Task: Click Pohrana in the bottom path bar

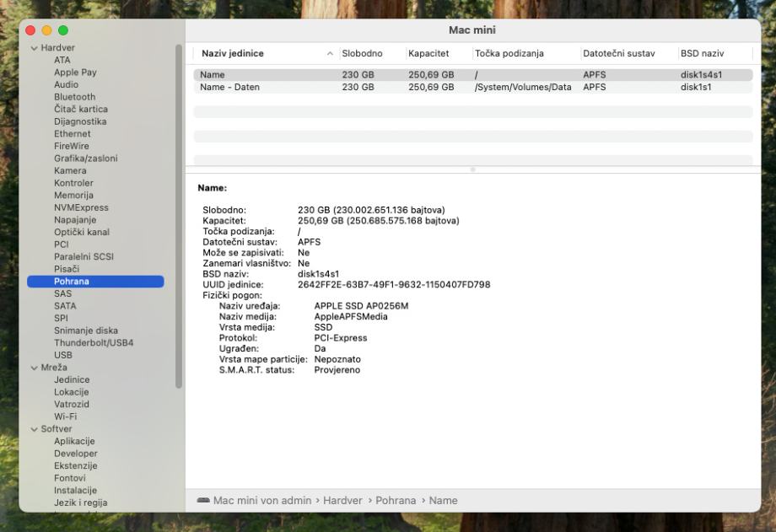Action: 396,500
